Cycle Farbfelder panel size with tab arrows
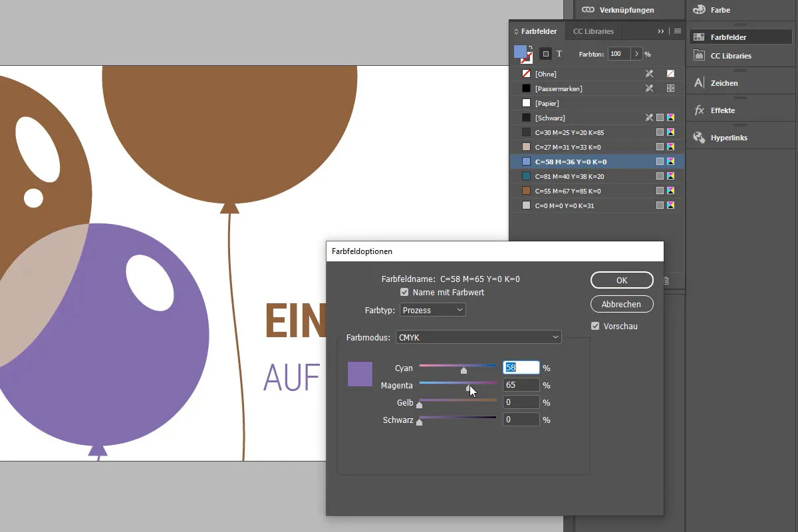This screenshot has width=798, height=532. coord(516,31)
